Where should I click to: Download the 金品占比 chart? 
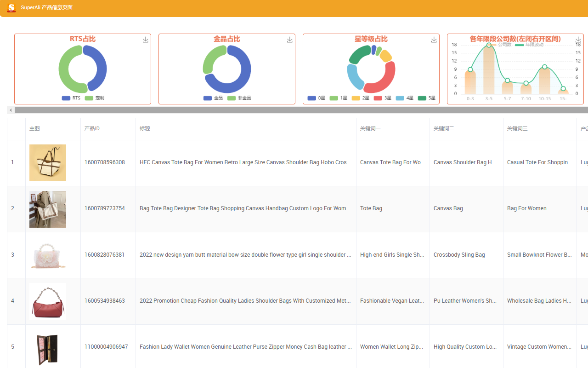[290, 40]
